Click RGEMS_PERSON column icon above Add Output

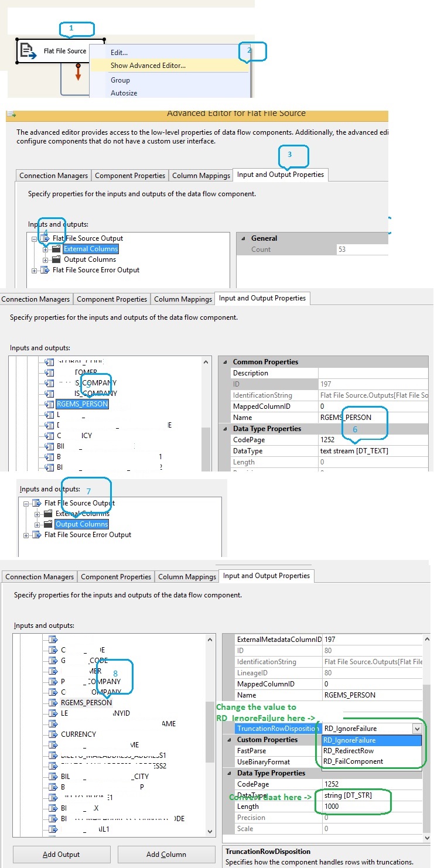coord(53,703)
